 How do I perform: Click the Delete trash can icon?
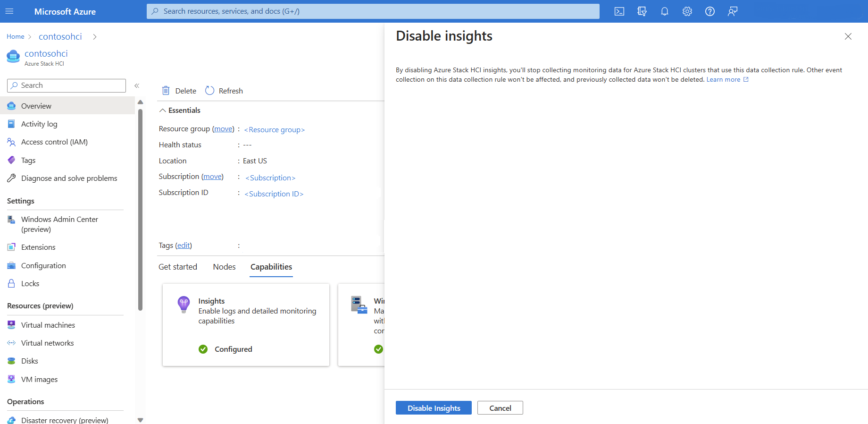click(x=166, y=91)
